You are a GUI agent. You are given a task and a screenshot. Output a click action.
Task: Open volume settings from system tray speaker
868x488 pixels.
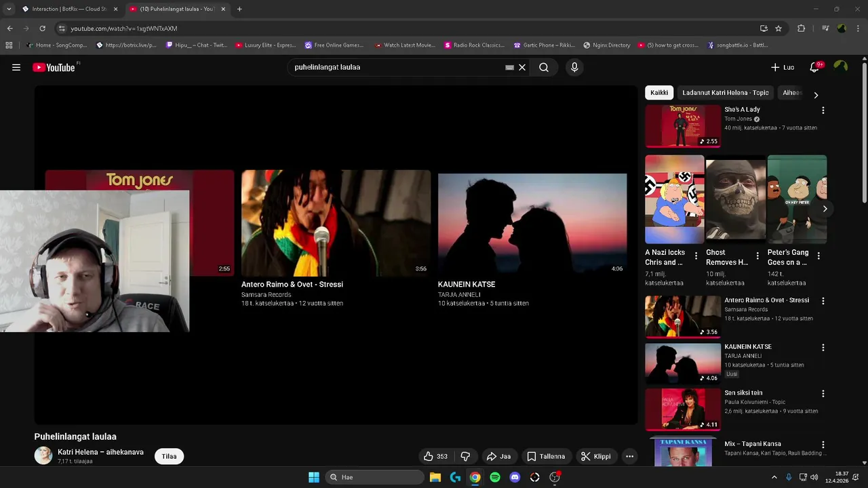click(814, 477)
